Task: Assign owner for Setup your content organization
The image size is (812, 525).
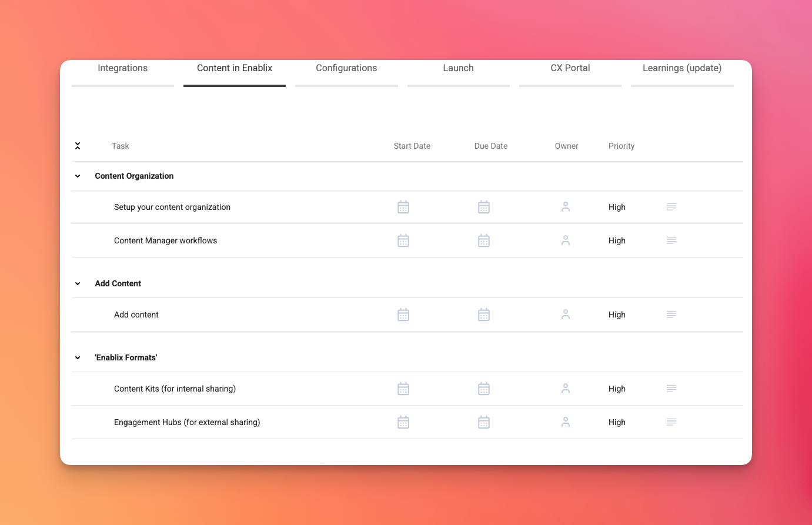Action: (565, 207)
